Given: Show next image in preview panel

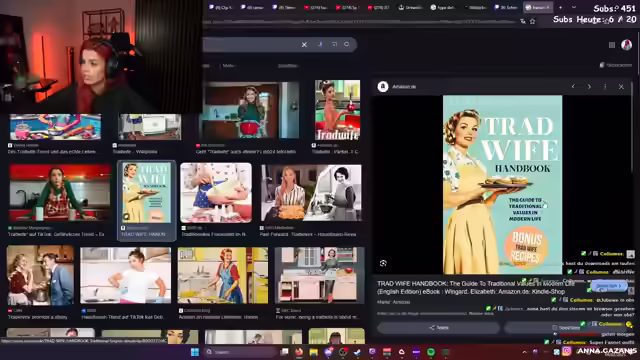Looking at the screenshot, I should (589, 87).
